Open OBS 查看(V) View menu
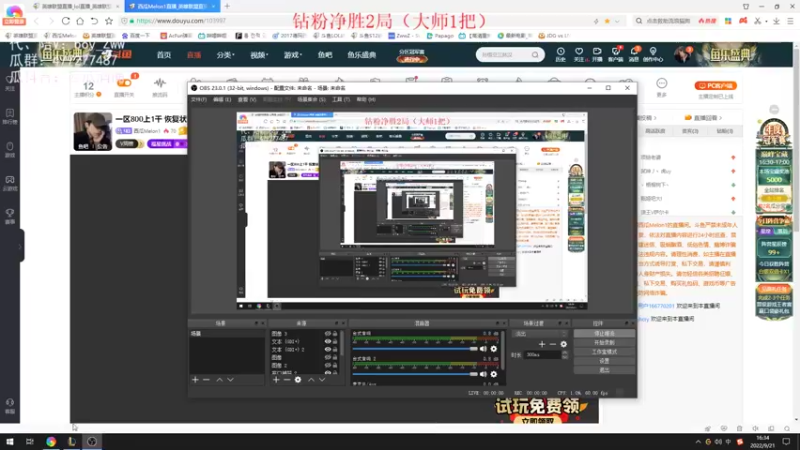The width and height of the screenshot is (800, 450). tap(247, 99)
